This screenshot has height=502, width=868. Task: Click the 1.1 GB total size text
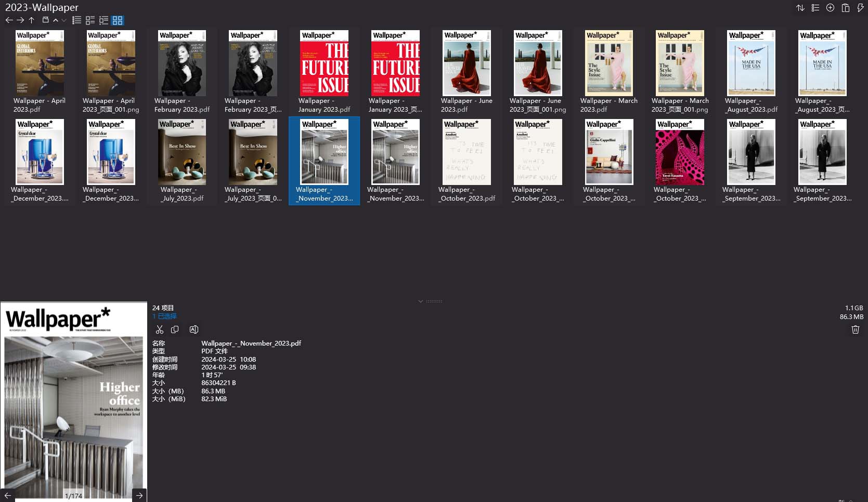854,308
